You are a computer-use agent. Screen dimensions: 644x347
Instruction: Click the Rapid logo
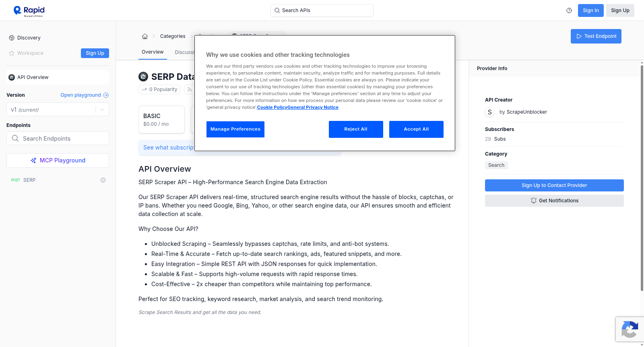coord(29,11)
